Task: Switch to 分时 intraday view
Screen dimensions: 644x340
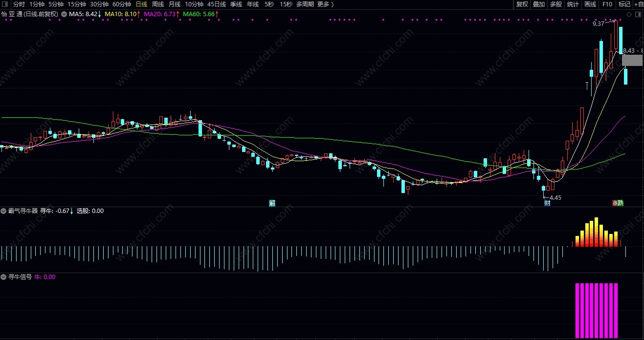Action: [x=19, y=4]
